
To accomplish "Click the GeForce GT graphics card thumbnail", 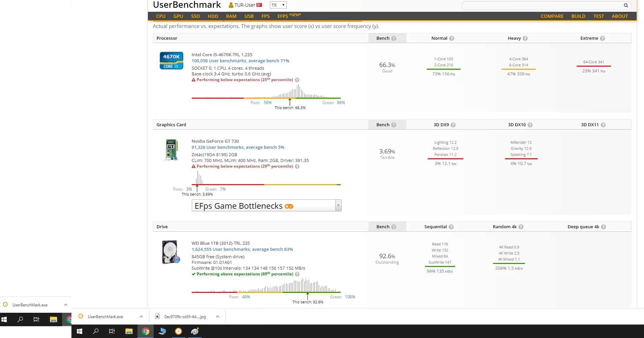I will tap(172, 150).
